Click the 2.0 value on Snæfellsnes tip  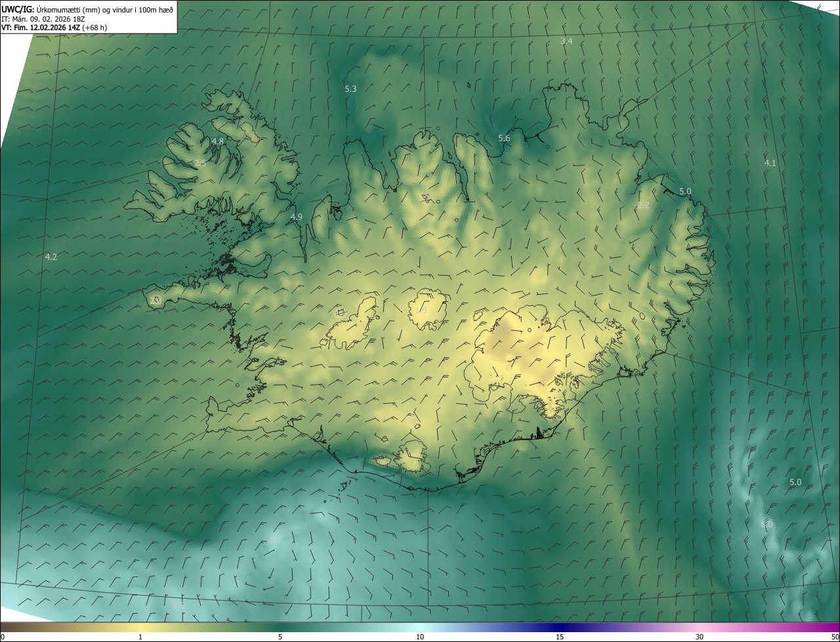coord(156,300)
